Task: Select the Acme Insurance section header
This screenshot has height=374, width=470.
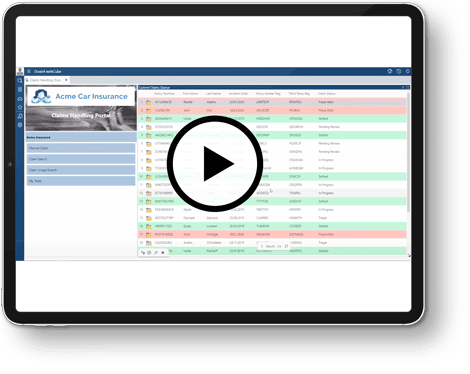Action: (x=81, y=137)
